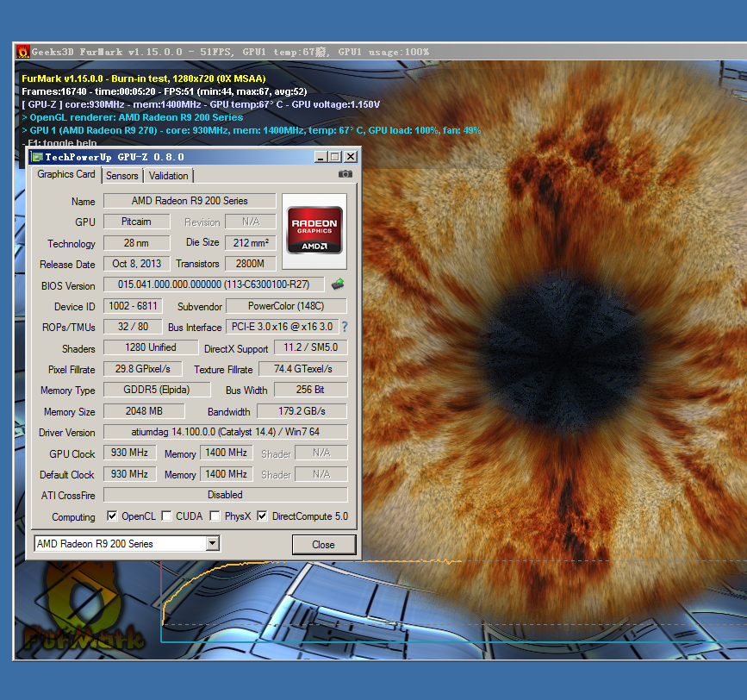
Task: Close GPU-Z with the X button
Action: click(x=351, y=157)
